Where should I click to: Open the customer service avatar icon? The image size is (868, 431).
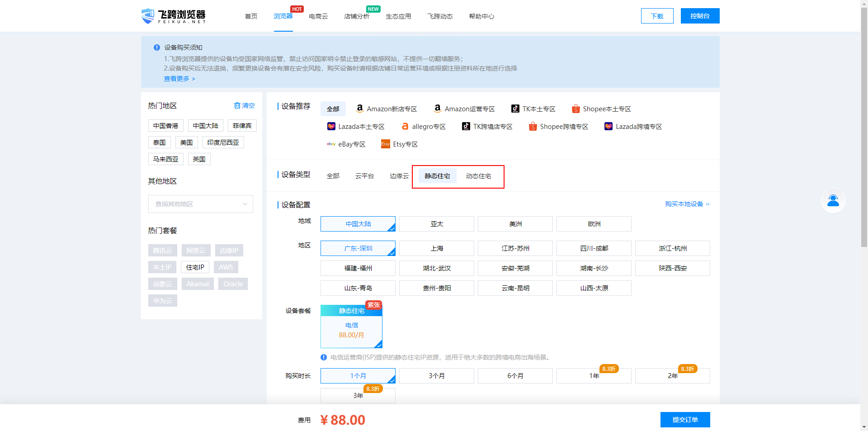point(833,200)
